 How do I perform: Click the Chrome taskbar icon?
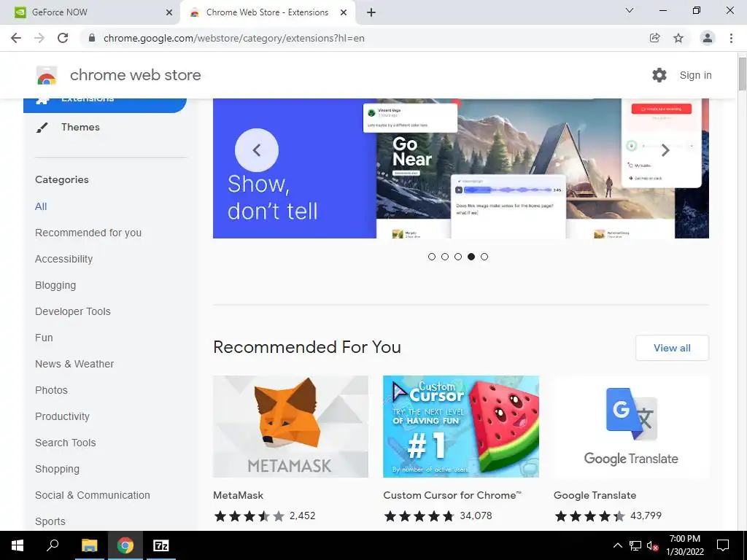(x=125, y=545)
